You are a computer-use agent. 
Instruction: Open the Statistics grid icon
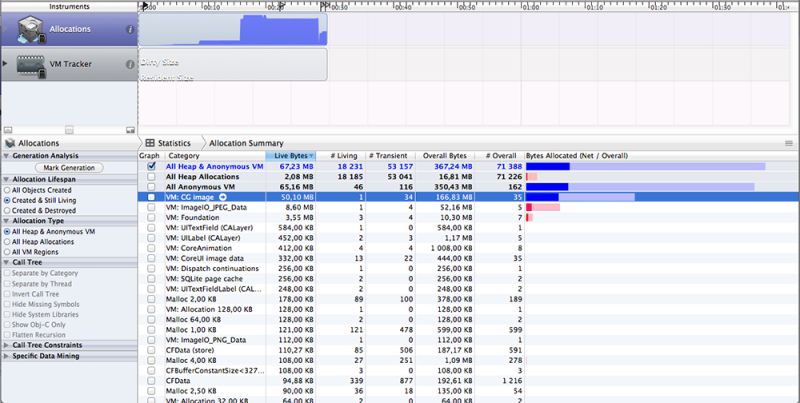click(x=150, y=143)
